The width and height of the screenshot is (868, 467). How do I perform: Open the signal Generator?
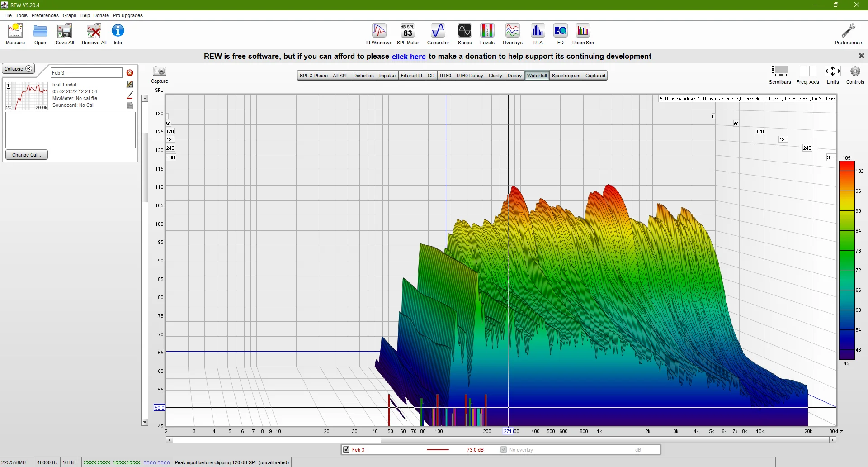point(438,34)
